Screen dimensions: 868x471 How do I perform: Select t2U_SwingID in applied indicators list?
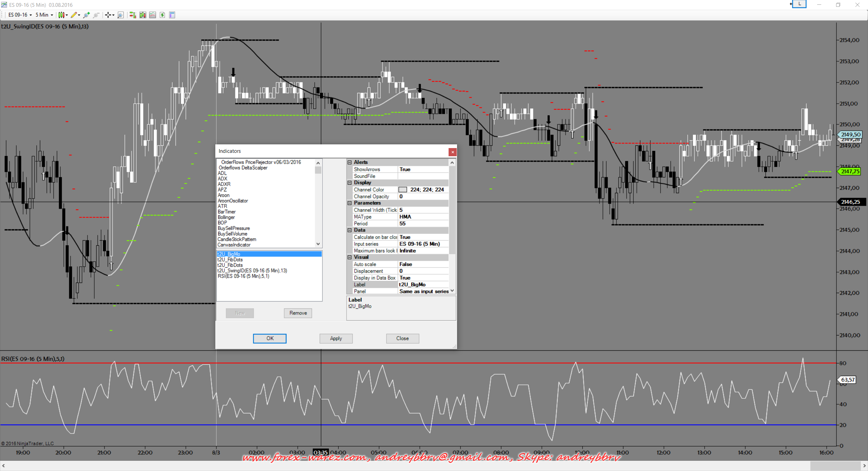tap(252, 270)
